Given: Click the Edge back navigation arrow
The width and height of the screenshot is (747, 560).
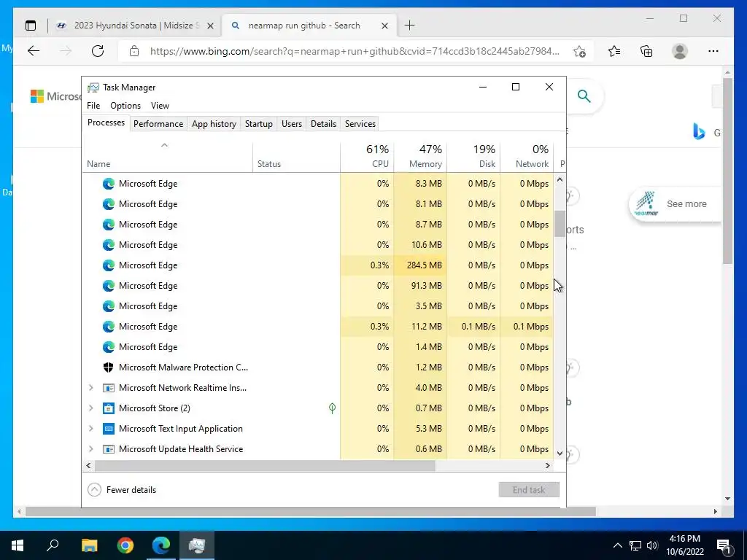Looking at the screenshot, I should 34,51.
